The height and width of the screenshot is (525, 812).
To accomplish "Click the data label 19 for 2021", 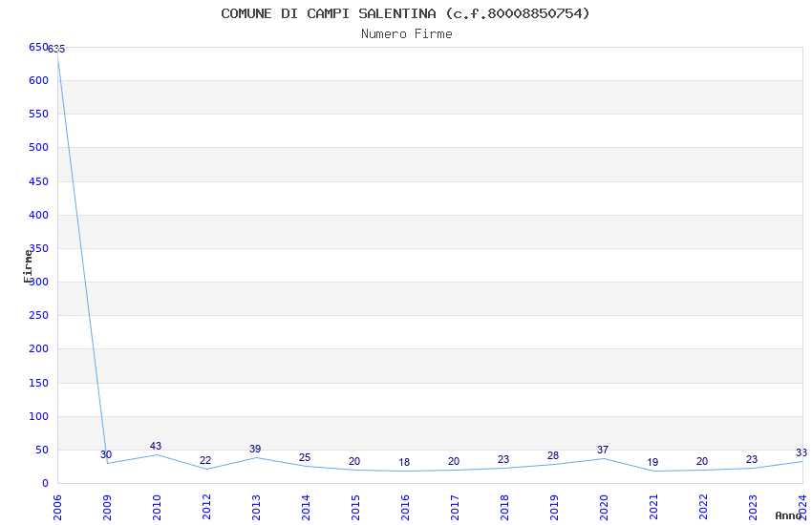I will click(x=652, y=462).
